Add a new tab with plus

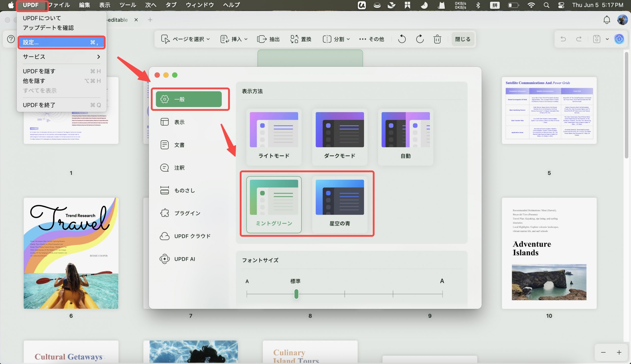click(150, 20)
